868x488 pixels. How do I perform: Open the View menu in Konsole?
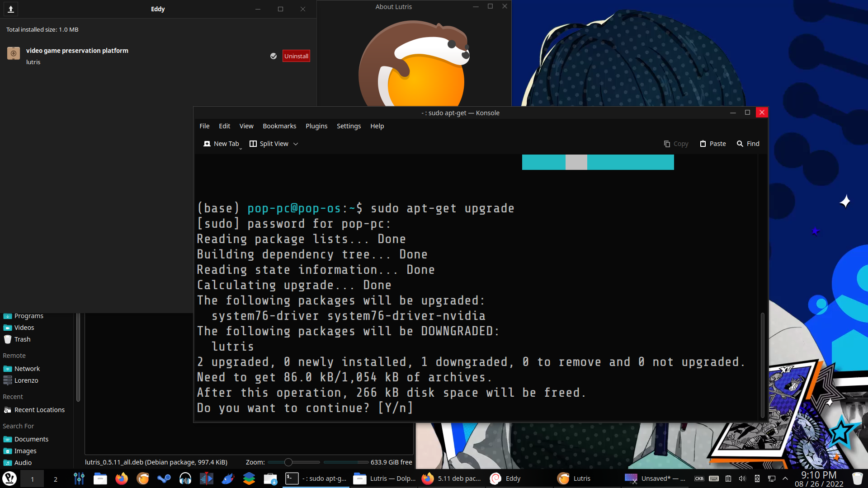[x=246, y=126]
